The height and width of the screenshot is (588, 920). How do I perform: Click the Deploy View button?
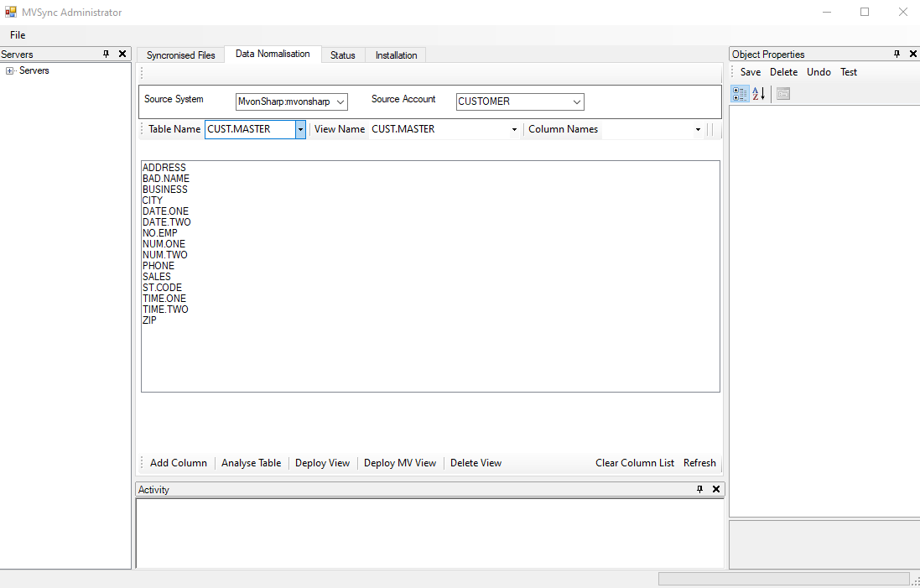[x=322, y=463]
